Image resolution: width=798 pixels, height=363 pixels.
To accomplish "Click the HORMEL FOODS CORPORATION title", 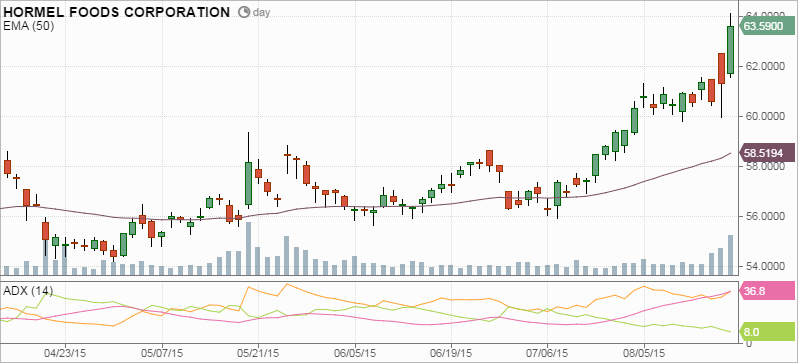I will click(117, 12).
